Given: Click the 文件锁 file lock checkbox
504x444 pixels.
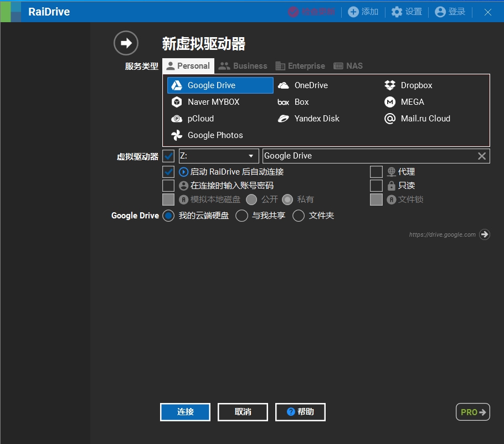Looking at the screenshot, I should pos(376,200).
